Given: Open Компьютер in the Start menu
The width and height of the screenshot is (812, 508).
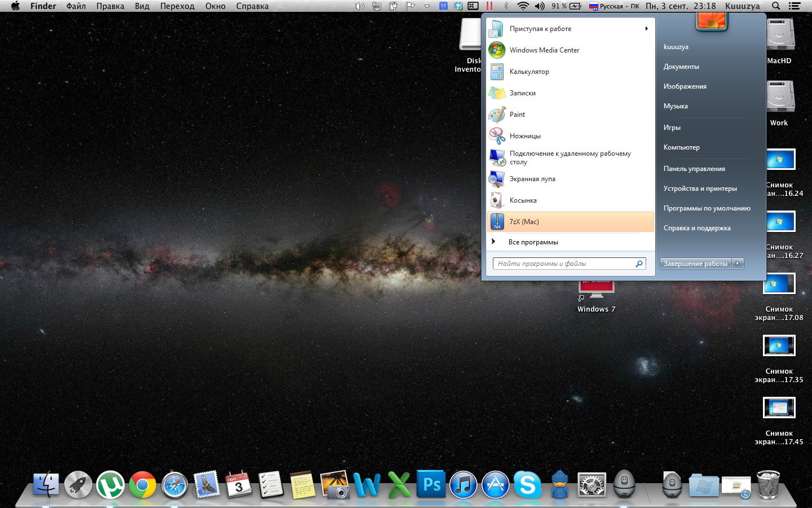Looking at the screenshot, I should [682, 147].
